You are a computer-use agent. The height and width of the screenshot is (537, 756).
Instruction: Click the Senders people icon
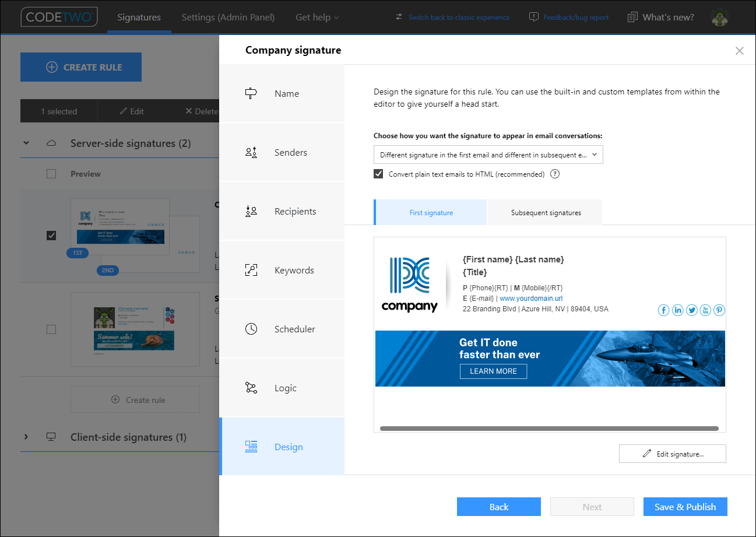(251, 153)
